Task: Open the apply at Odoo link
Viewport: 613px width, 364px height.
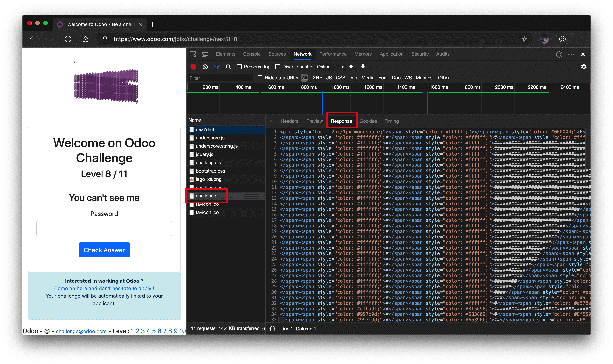Action: (x=104, y=288)
